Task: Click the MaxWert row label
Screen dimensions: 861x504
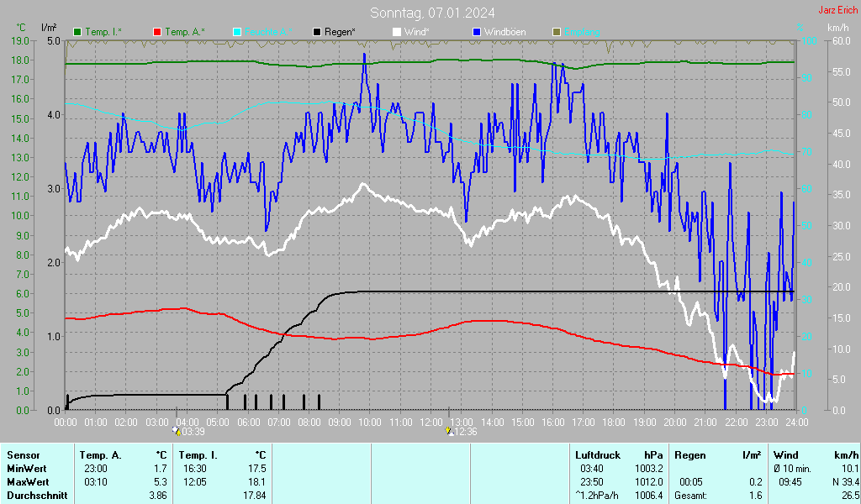Action: click(26, 481)
